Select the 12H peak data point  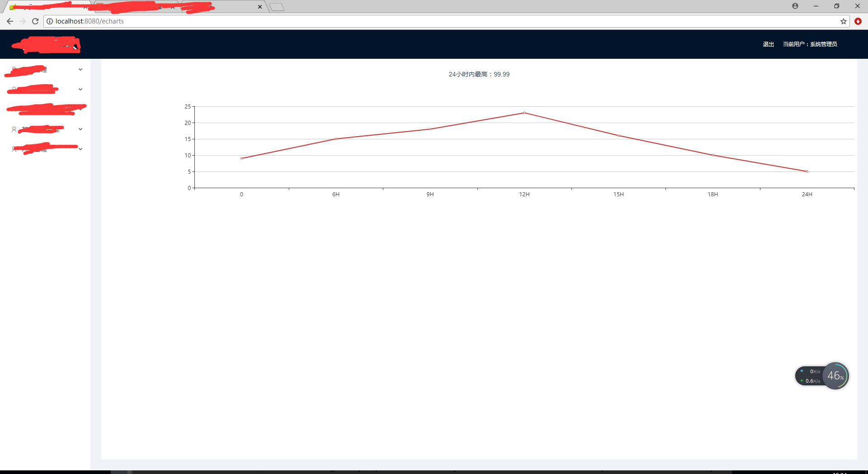524,113
